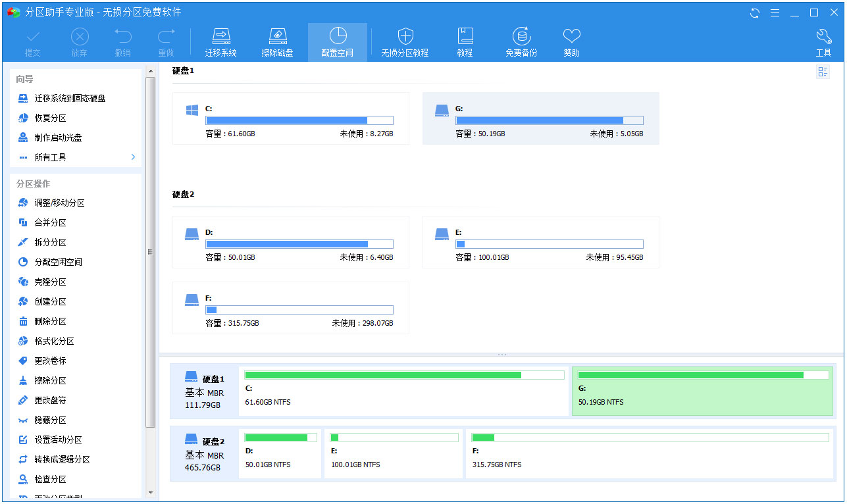The height and width of the screenshot is (504, 847).
Task: Open the 配置空间 toolbar tool
Action: (x=337, y=37)
